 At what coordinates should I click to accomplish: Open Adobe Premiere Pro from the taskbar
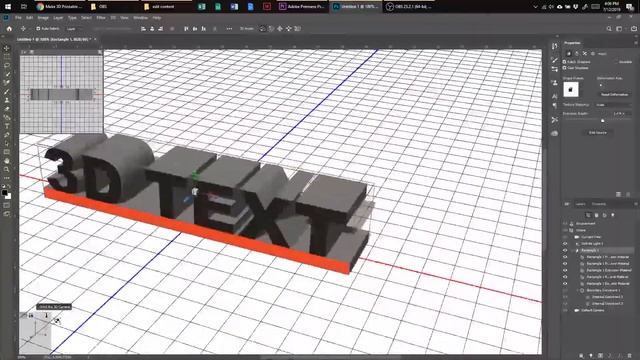coord(302,7)
